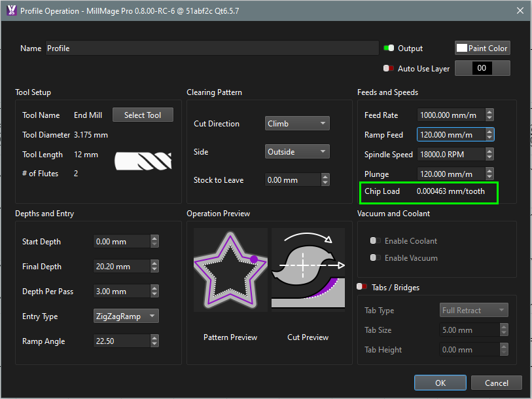Confirm with the OK button

tap(440, 383)
